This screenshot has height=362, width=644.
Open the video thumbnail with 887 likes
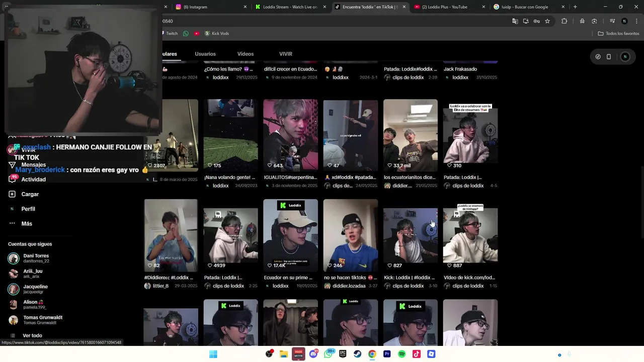[x=470, y=235]
